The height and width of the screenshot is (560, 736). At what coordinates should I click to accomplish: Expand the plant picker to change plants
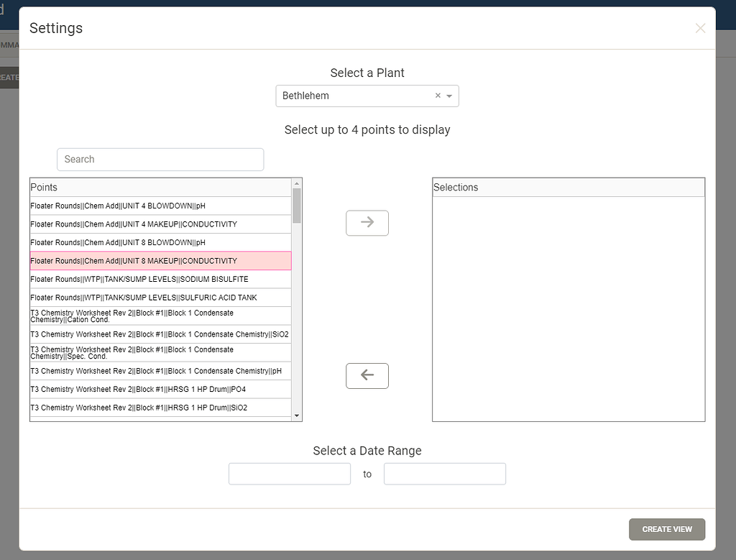click(x=448, y=96)
